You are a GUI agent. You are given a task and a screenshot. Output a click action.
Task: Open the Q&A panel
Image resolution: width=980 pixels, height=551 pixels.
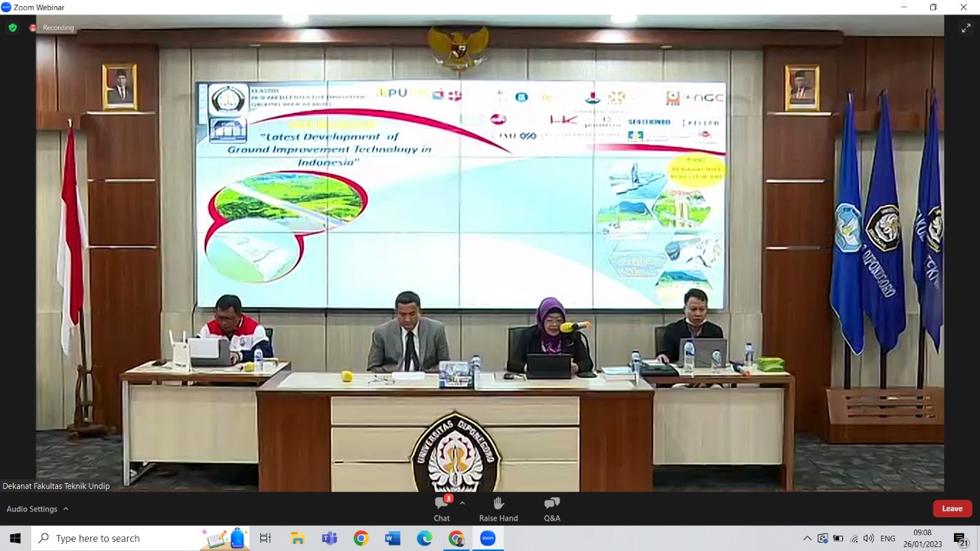[x=552, y=508]
